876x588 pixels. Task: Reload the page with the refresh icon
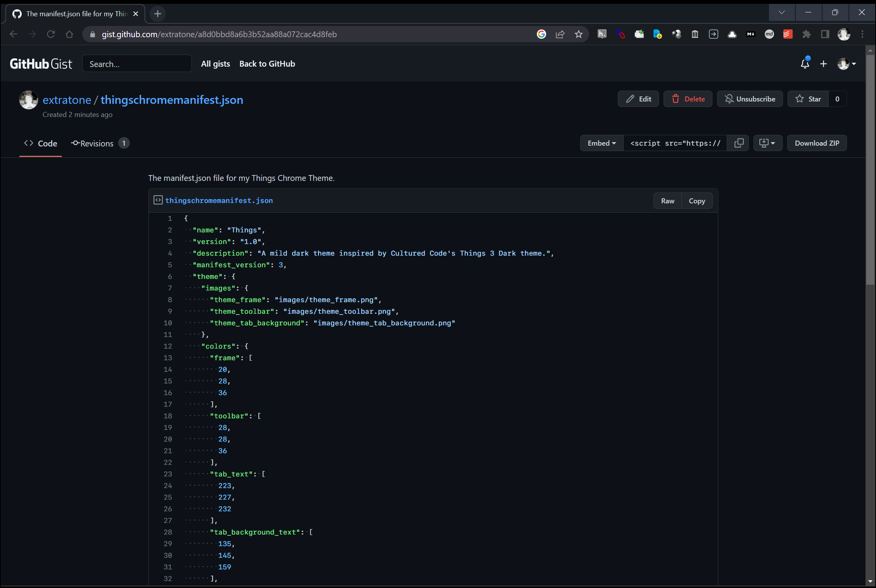tap(51, 34)
